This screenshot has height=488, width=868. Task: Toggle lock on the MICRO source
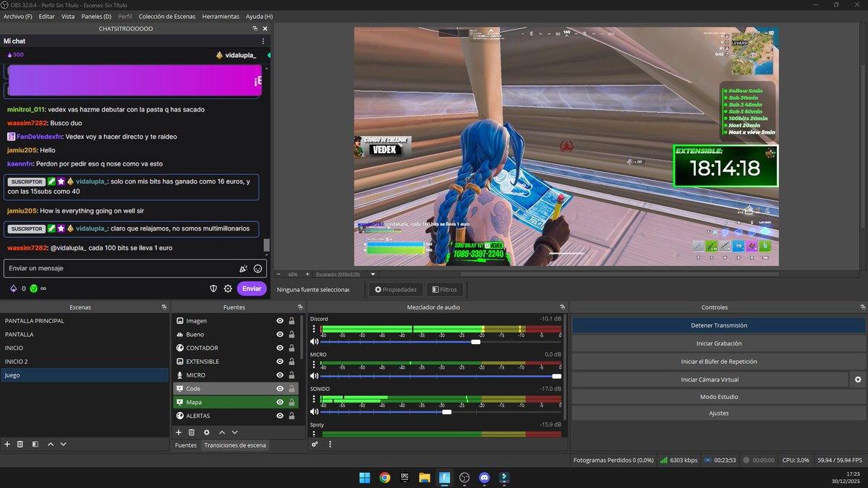pyautogui.click(x=292, y=375)
